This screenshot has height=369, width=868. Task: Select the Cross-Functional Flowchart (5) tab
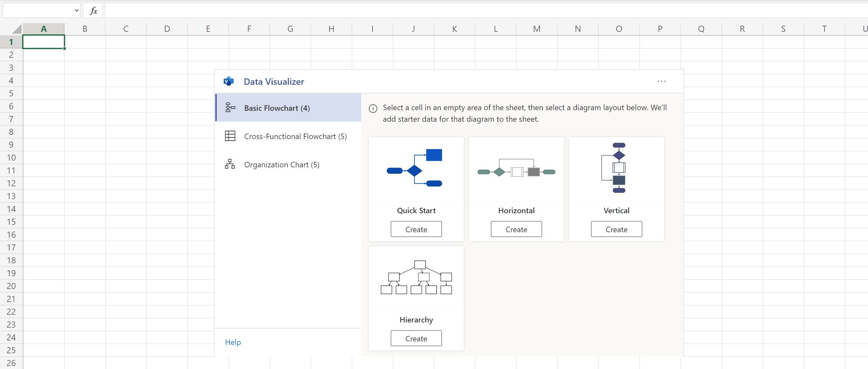295,136
